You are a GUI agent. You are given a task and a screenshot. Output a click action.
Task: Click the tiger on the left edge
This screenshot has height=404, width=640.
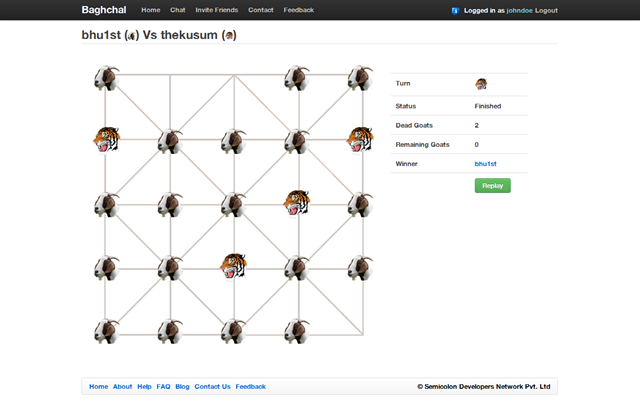pos(107,140)
